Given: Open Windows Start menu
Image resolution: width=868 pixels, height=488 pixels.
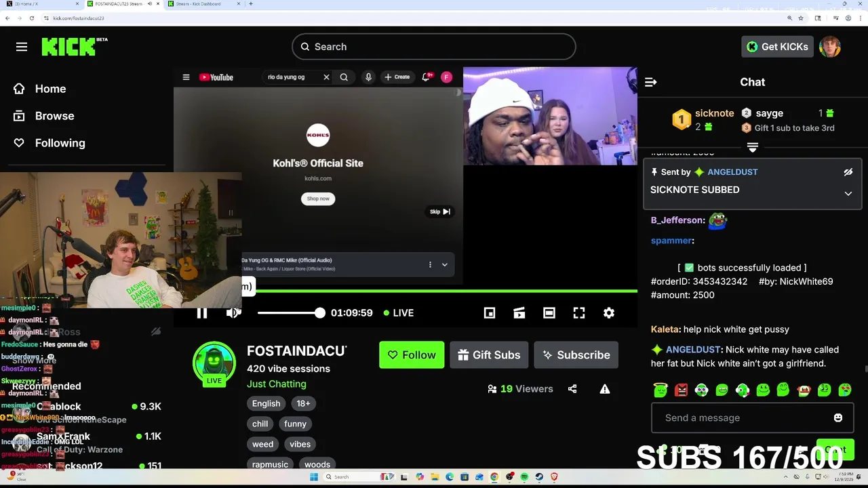Looking at the screenshot, I should pos(313,477).
